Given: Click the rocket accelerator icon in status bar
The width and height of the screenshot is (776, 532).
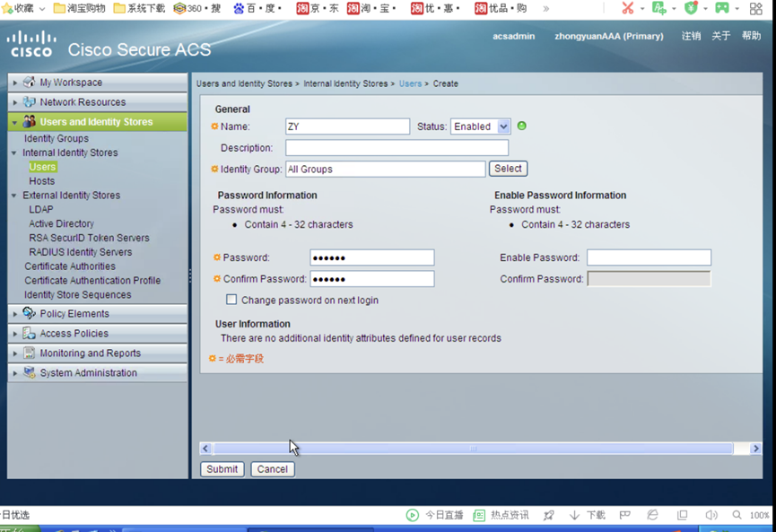Looking at the screenshot, I should (548, 515).
